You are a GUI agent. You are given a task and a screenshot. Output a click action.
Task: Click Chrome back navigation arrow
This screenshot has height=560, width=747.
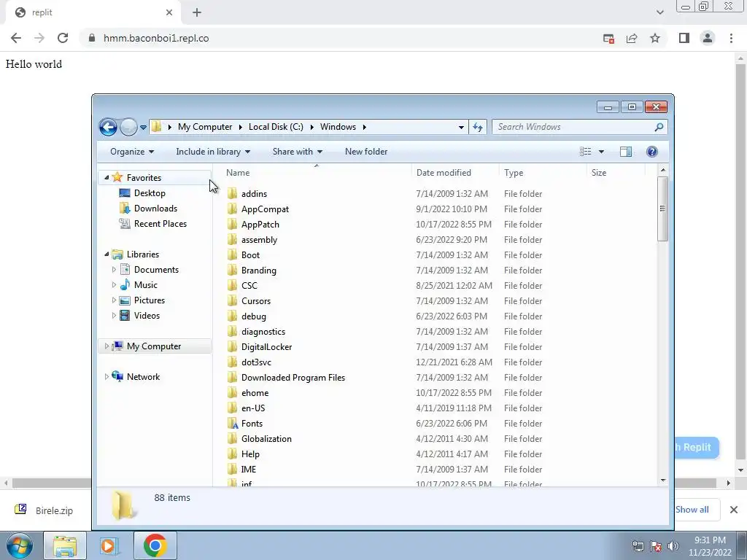click(16, 38)
